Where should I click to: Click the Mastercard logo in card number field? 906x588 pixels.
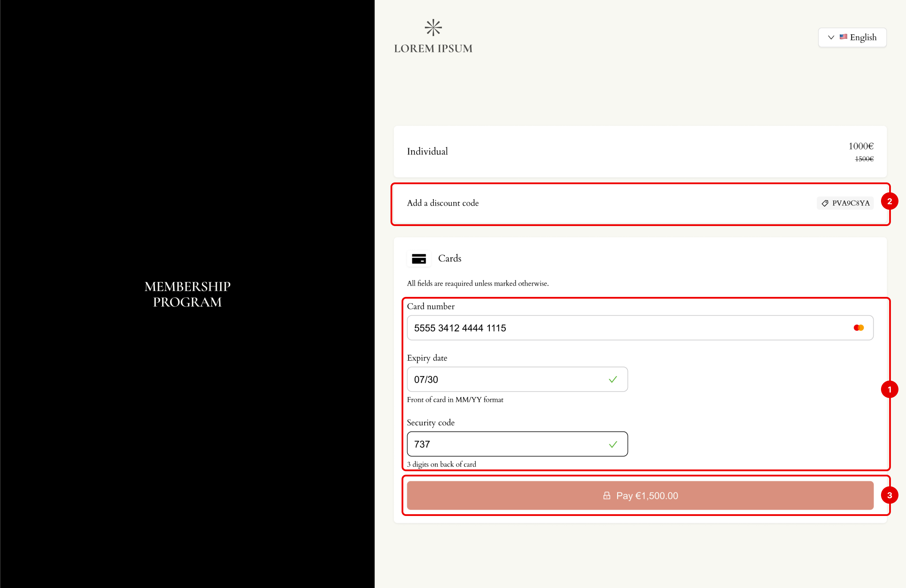click(858, 328)
